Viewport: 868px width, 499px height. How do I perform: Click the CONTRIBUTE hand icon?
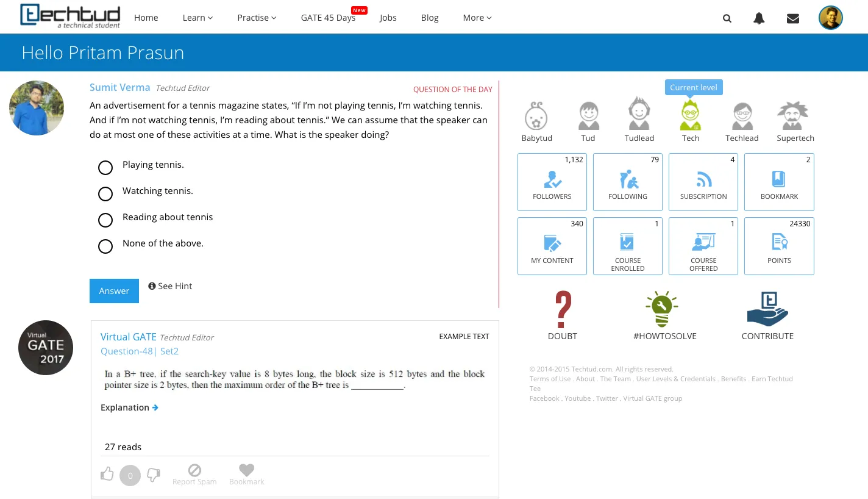pos(767,309)
